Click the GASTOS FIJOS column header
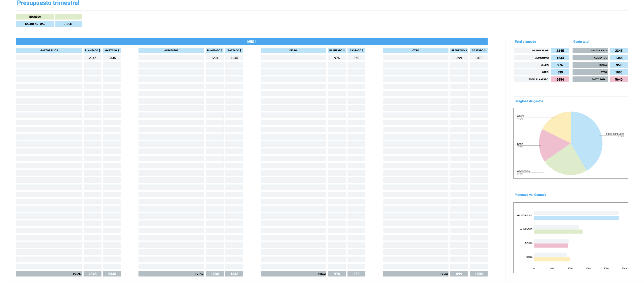The width and height of the screenshot is (644, 283). 49,50
